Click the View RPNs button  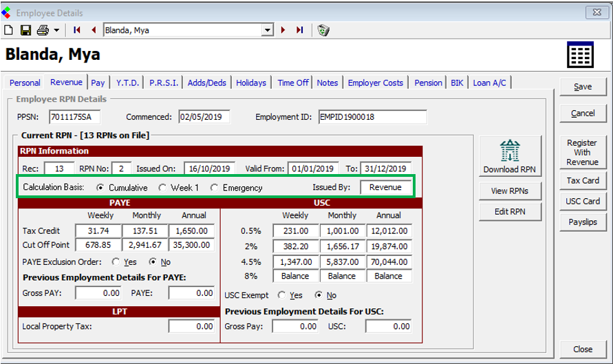[x=510, y=191]
